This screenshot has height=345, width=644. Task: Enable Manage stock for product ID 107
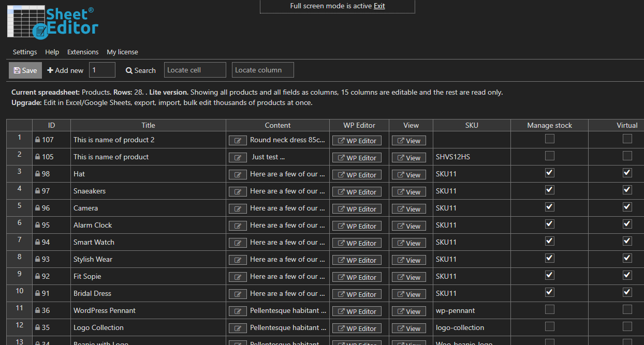(x=550, y=139)
